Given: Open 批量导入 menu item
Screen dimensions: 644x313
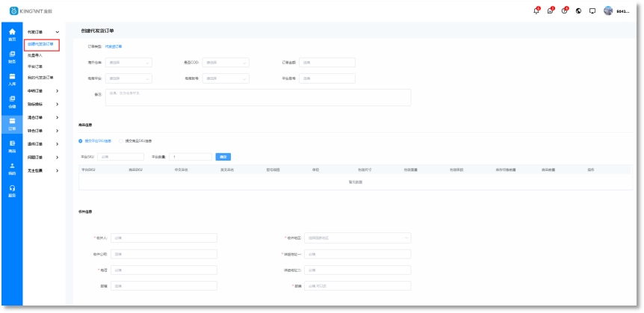Looking at the screenshot, I should point(35,55).
